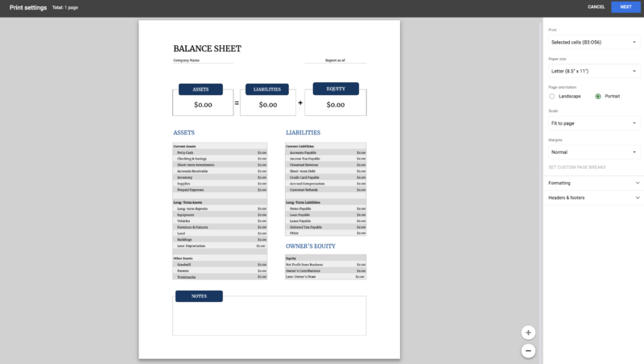Click the blue LIABILITIES section heading
Screen dimensions: 644x364
pyautogui.click(x=303, y=133)
